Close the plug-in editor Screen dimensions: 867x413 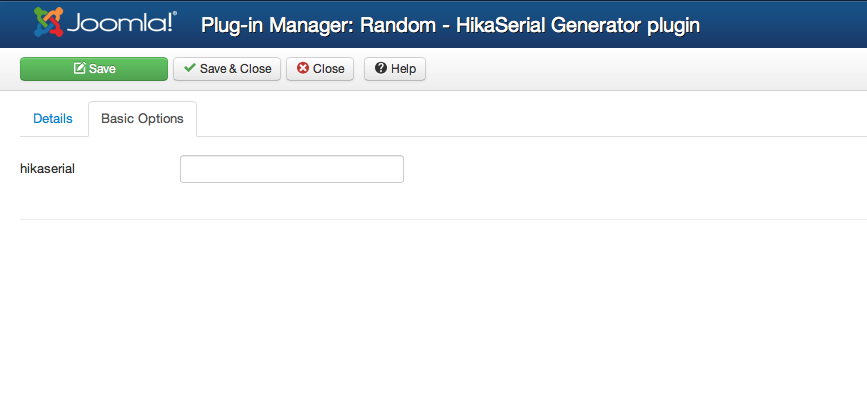[319, 69]
